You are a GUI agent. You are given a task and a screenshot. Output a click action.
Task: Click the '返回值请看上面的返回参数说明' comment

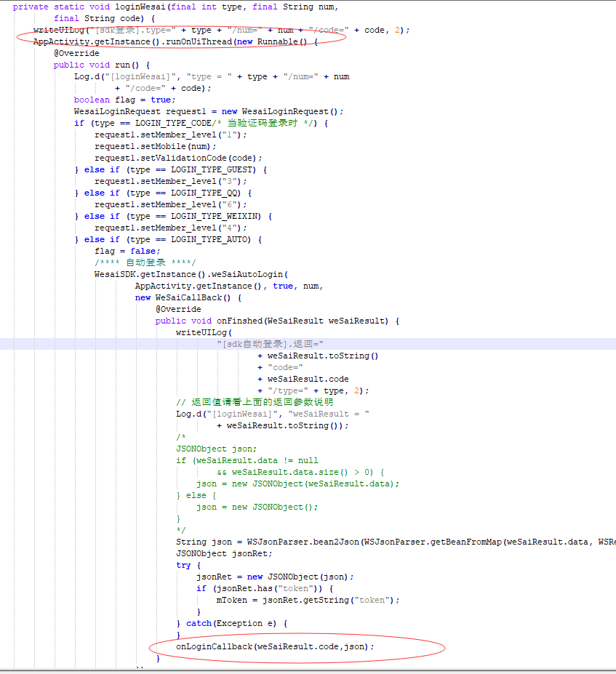(255, 401)
